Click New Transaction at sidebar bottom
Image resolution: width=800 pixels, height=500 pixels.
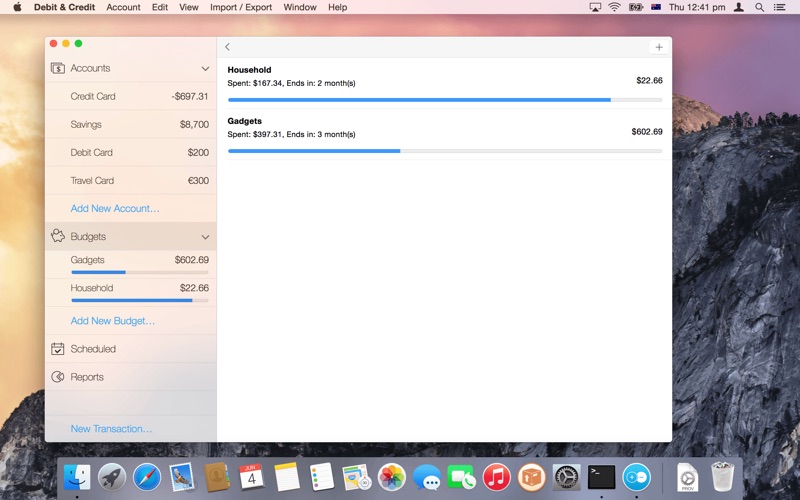111,429
